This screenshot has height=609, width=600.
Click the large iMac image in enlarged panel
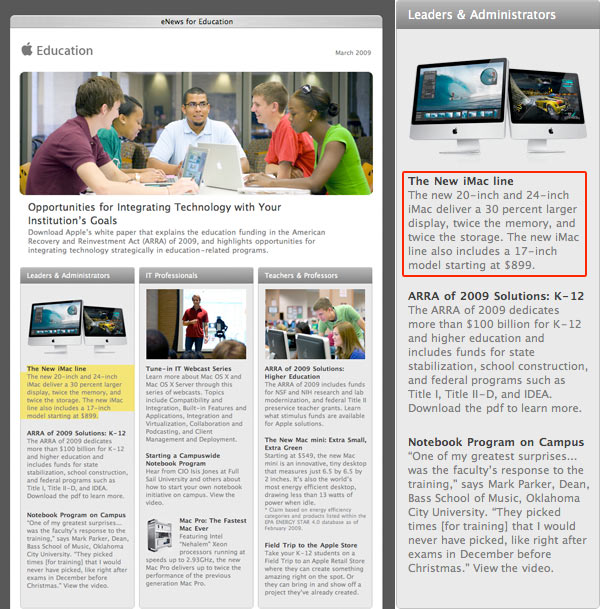(495, 108)
